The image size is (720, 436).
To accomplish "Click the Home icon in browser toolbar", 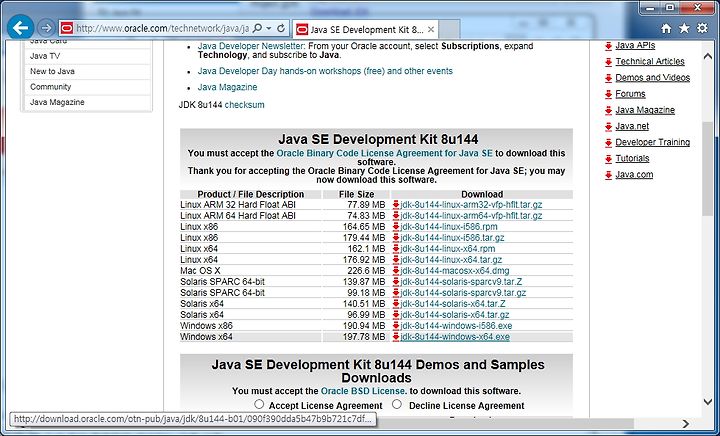I will click(x=666, y=28).
